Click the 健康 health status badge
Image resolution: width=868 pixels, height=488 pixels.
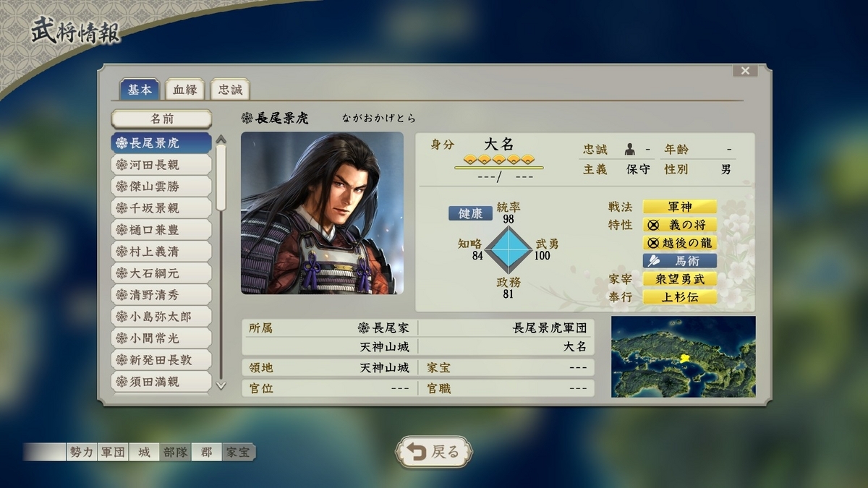click(x=471, y=214)
